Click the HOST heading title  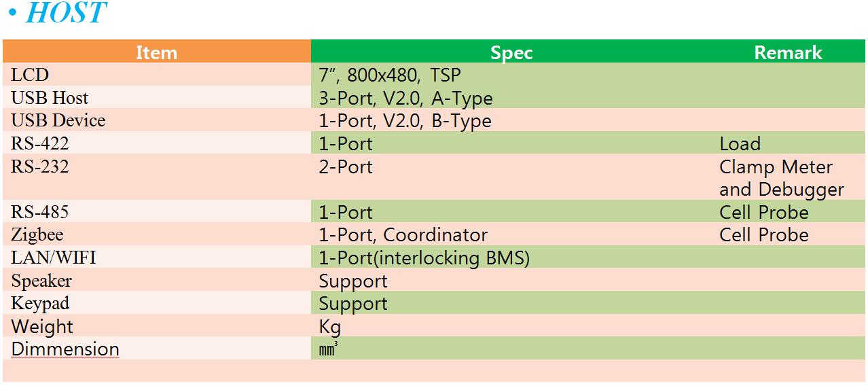(x=65, y=13)
